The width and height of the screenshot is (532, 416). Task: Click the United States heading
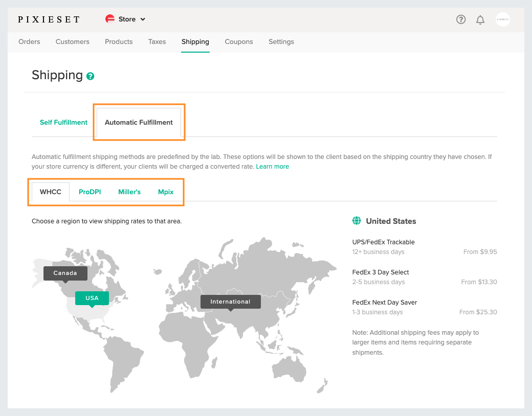click(391, 221)
